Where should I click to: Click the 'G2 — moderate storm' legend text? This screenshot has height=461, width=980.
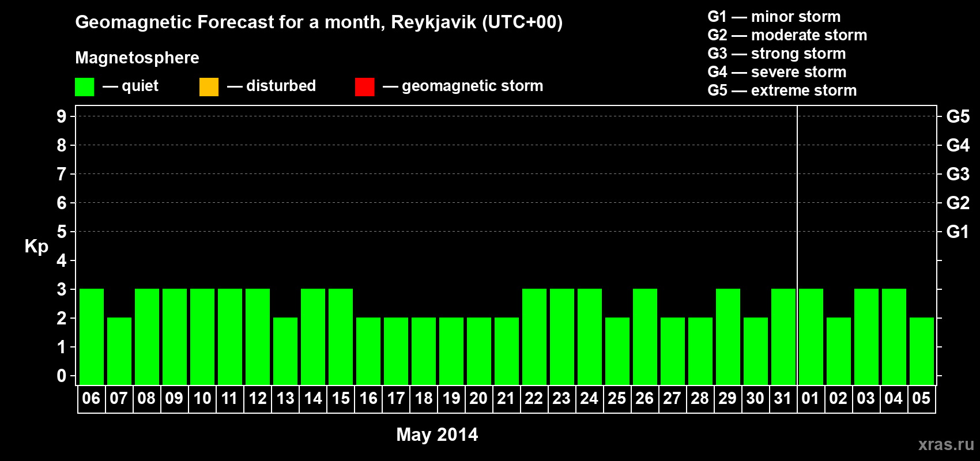tap(787, 35)
